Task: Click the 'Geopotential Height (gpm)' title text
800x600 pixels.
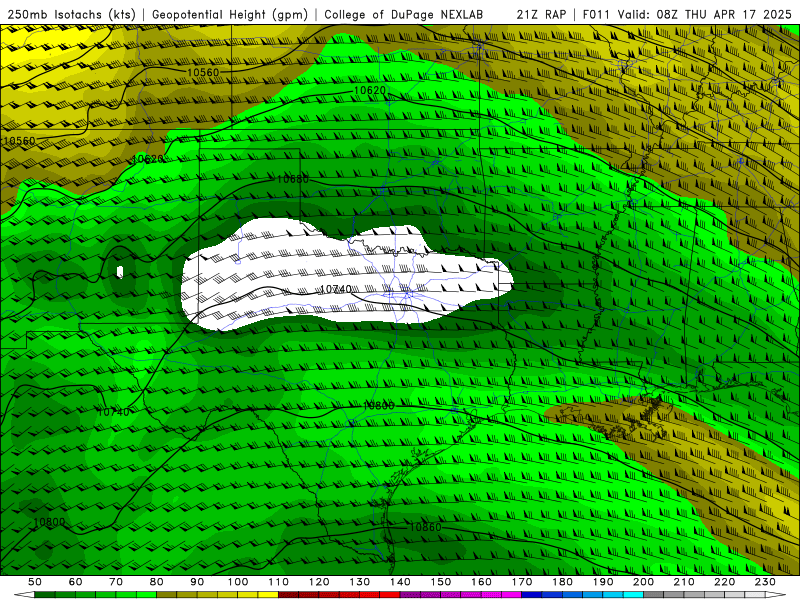Action: coord(230,14)
